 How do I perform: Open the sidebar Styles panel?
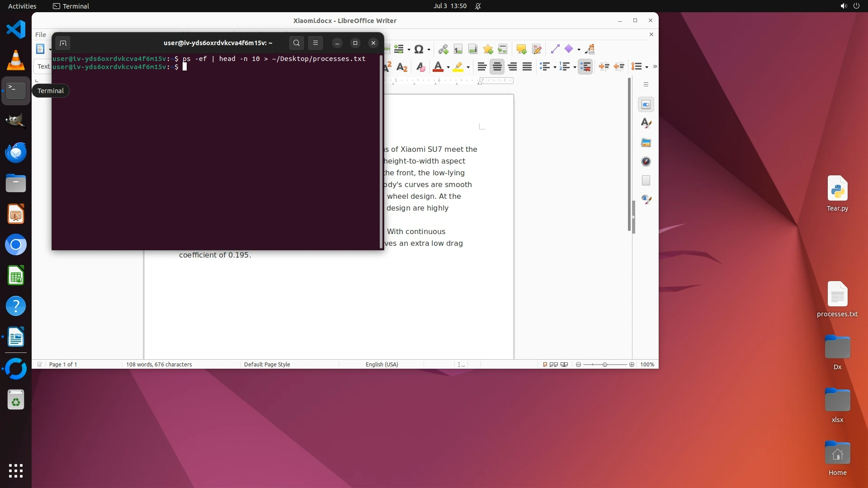646,123
